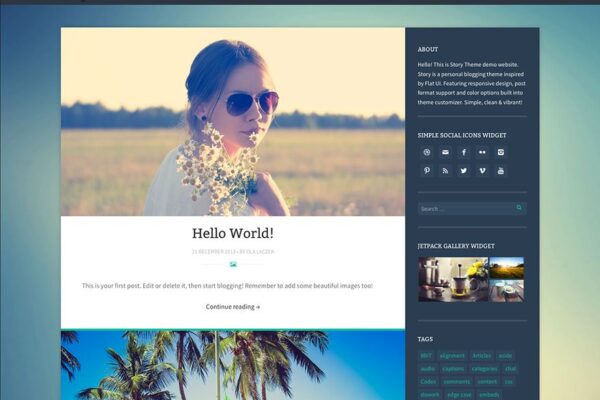Select the 'Codex' tag
The width and height of the screenshot is (600, 400).
click(x=428, y=382)
